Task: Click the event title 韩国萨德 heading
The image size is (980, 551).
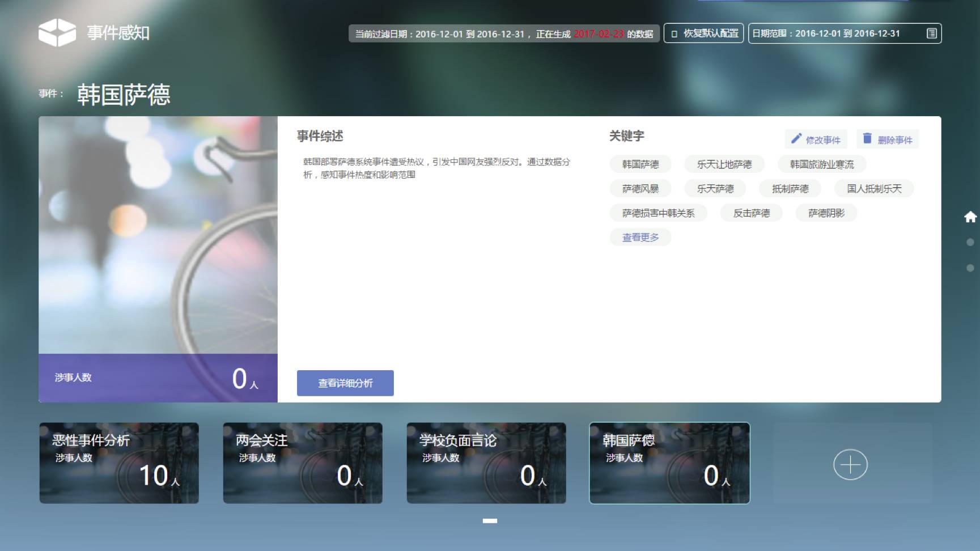Action: (124, 95)
